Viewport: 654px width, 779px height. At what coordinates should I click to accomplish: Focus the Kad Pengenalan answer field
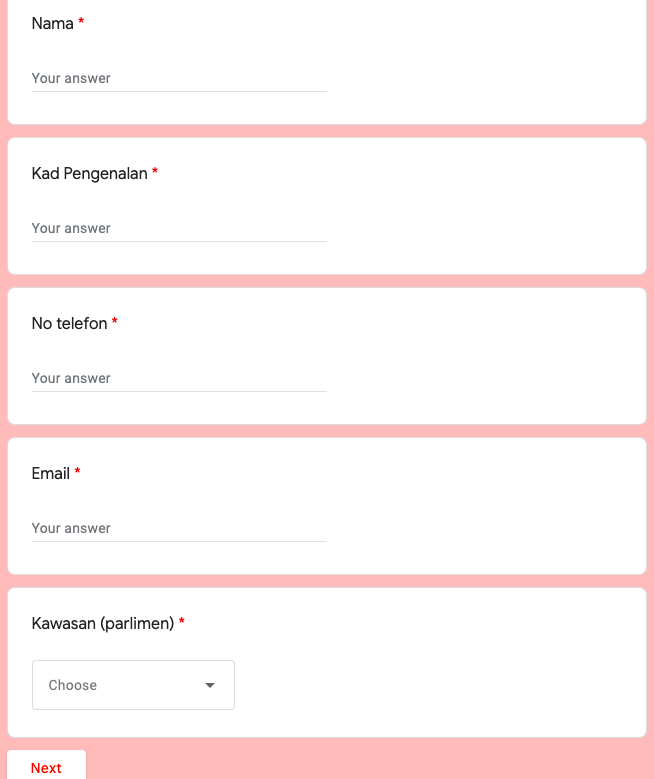179,228
